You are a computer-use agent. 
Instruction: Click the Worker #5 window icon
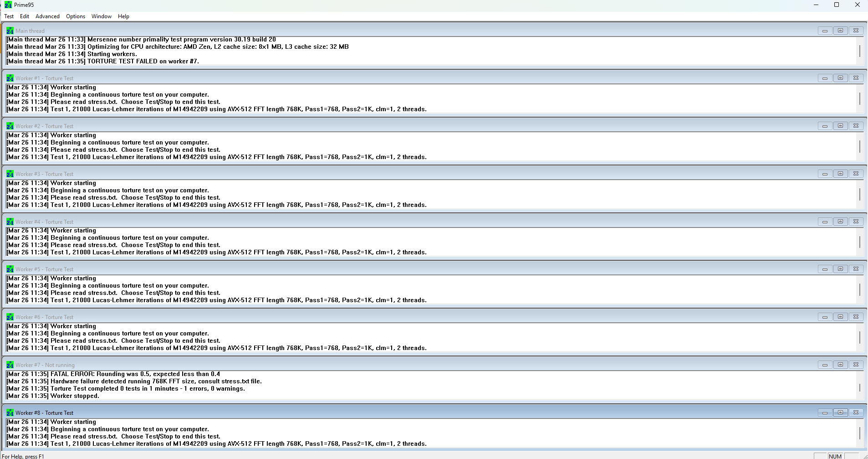(10, 269)
